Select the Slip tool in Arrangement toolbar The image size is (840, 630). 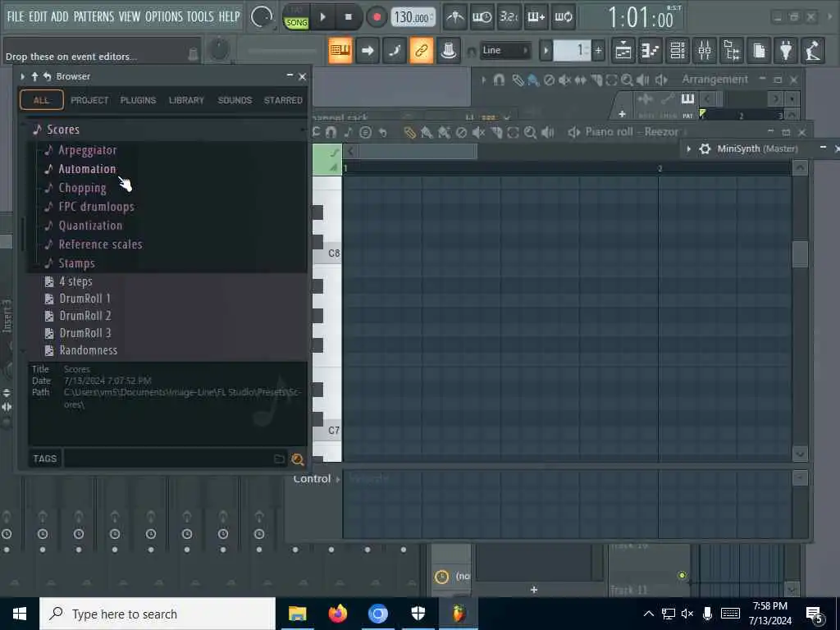(x=580, y=80)
